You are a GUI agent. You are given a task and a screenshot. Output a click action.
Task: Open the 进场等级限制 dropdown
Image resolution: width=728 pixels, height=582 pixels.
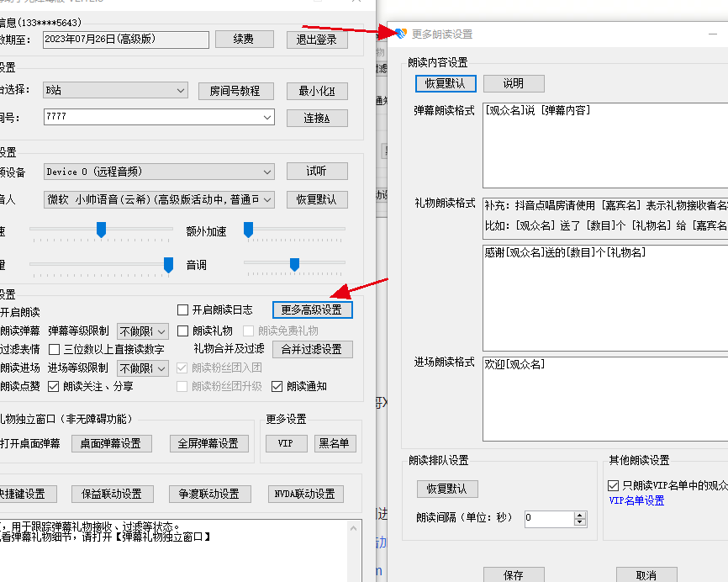coord(143,368)
